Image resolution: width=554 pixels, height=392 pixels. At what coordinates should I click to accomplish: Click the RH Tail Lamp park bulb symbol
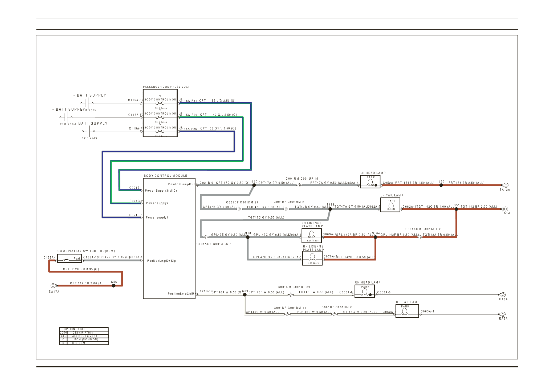(x=405, y=311)
